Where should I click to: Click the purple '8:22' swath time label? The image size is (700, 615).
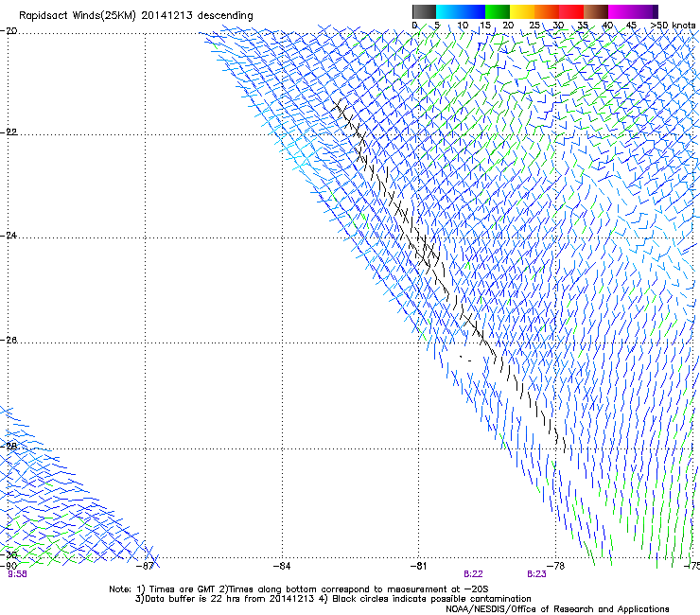[473, 574]
